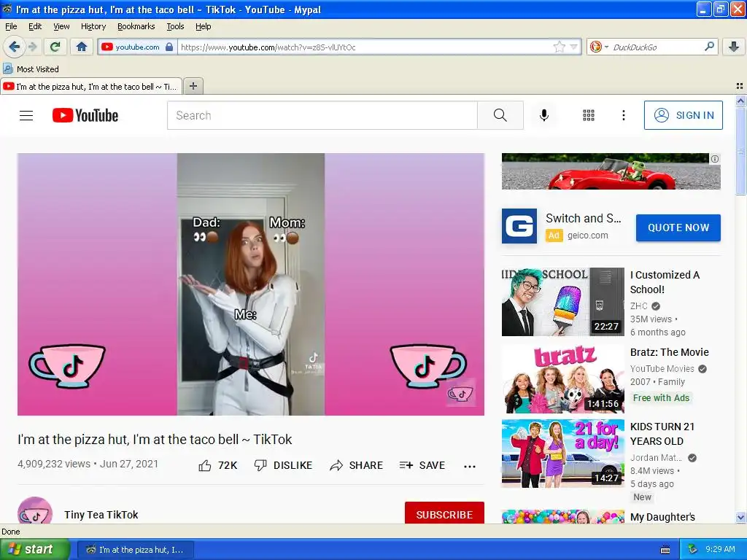The height and width of the screenshot is (560, 747).
Task: Click the video player to toggle playback
Action: click(x=251, y=284)
